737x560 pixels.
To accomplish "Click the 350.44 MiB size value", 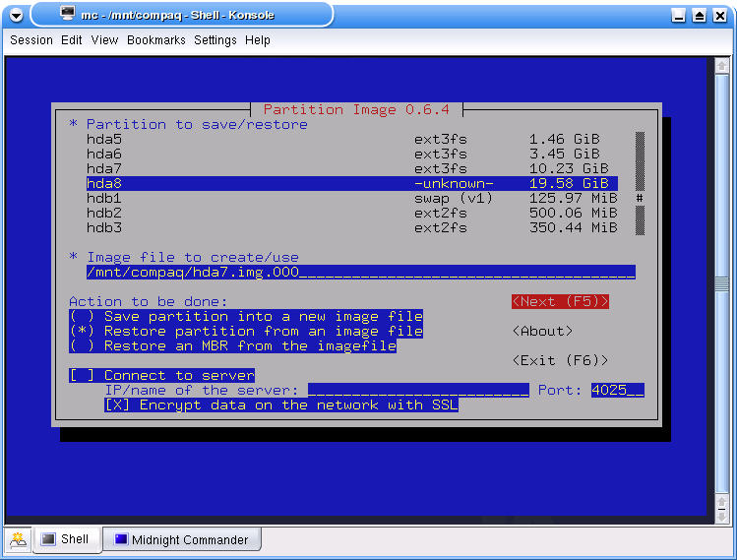I will (574, 227).
